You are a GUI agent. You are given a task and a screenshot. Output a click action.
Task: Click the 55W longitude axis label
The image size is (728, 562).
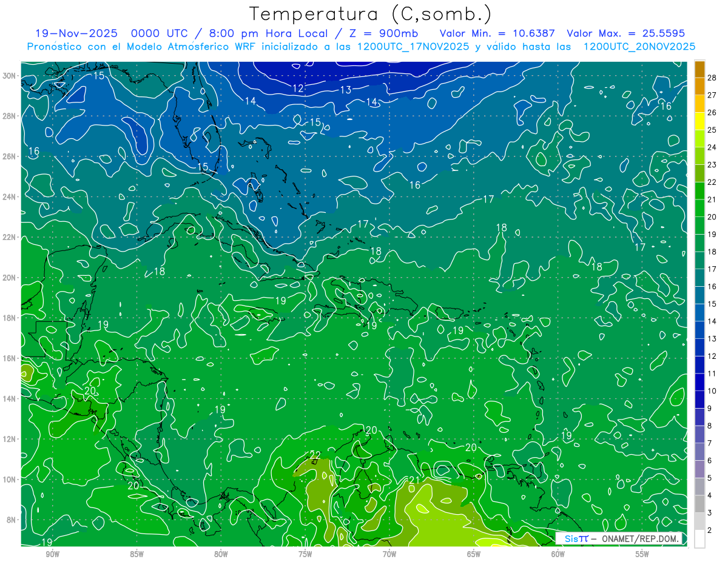[x=642, y=554]
